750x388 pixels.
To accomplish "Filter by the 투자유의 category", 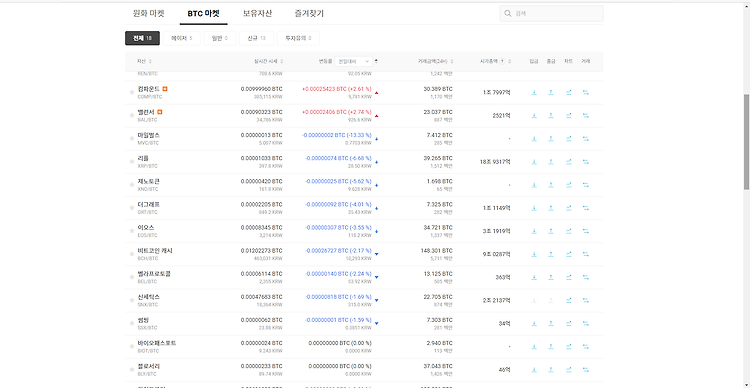I will 298,38.
